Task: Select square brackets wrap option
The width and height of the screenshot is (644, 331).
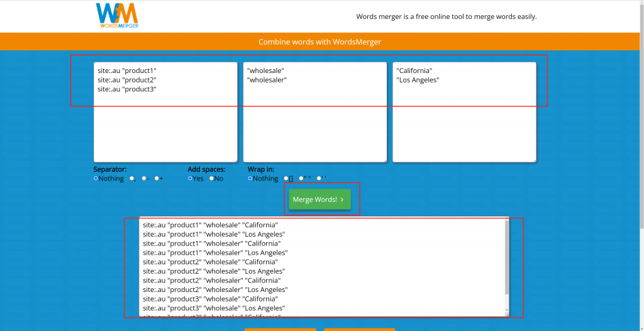Action: pos(286,179)
